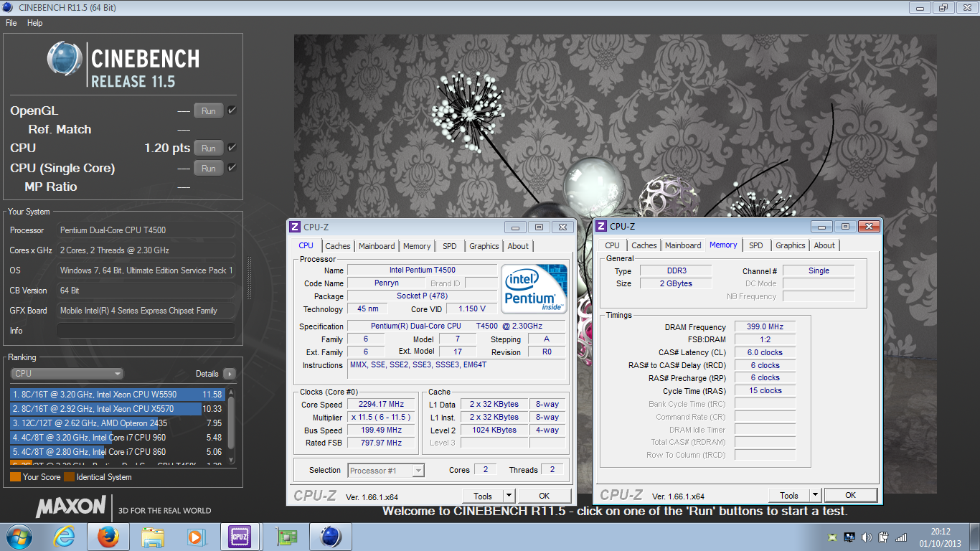Image resolution: width=980 pixels, height=551 pixels.
Task: Click OK in CPU-Z CPU window
Action: [x=544, y=496]
